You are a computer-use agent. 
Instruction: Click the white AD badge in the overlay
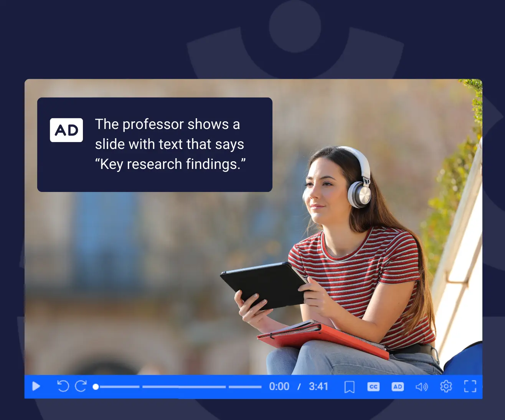[x=66, y=130]
